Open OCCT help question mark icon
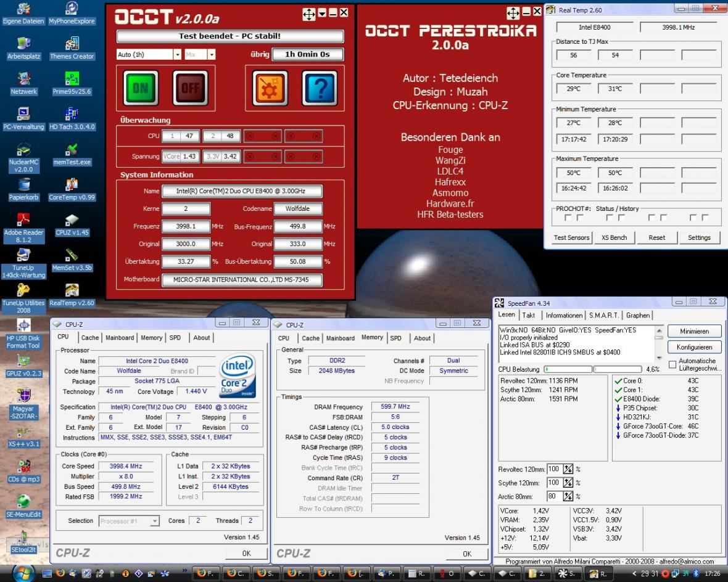 [320, 88]
